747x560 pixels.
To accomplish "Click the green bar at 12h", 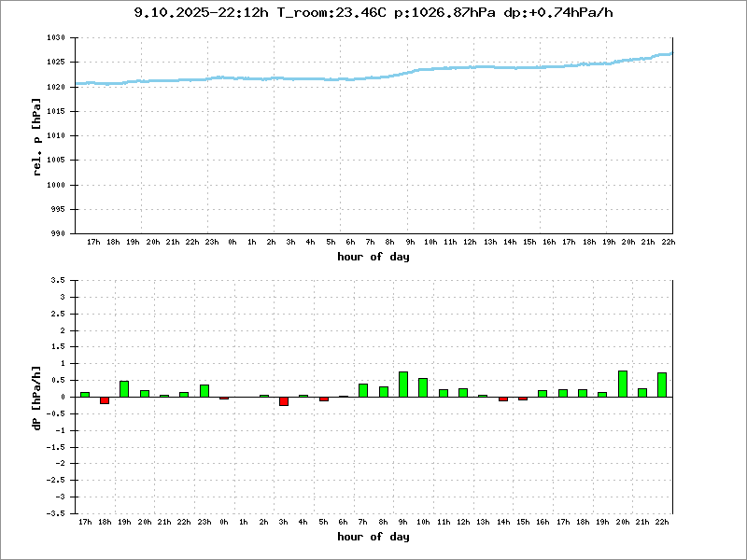I will pyautogui.click(x=463, y=392).
